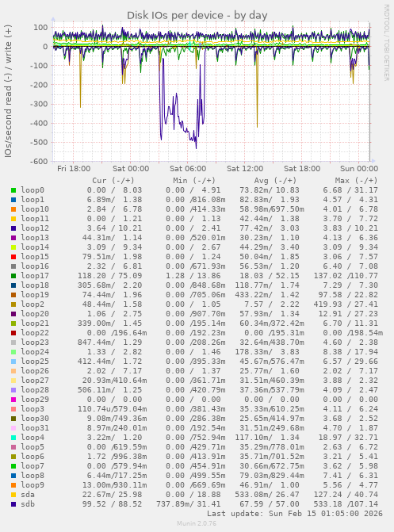Select the loop17 legend label
Image resolution: width=394 pixels, height=532 pixels.
(35, 276)
